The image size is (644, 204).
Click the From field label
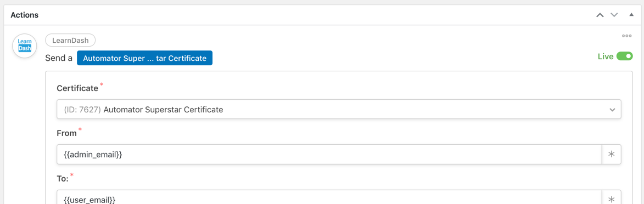[x=66, y=133]
